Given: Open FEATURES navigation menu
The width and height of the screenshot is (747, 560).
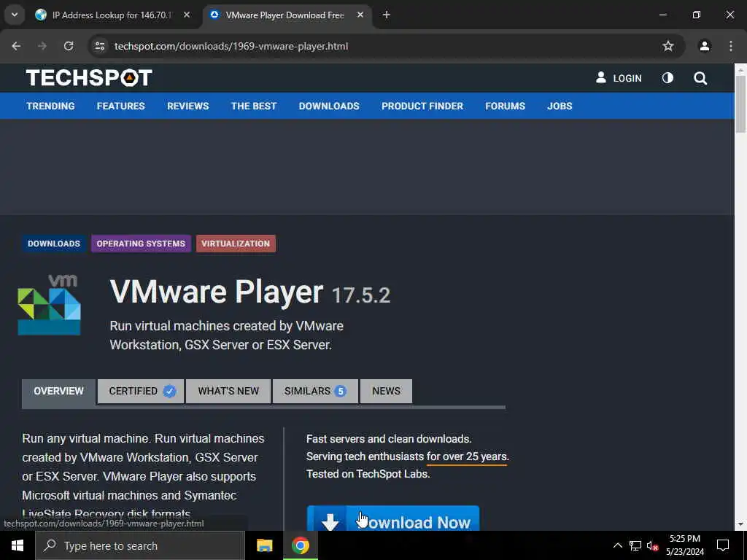Looking at the screenshot, I should [x=120, y=106].
